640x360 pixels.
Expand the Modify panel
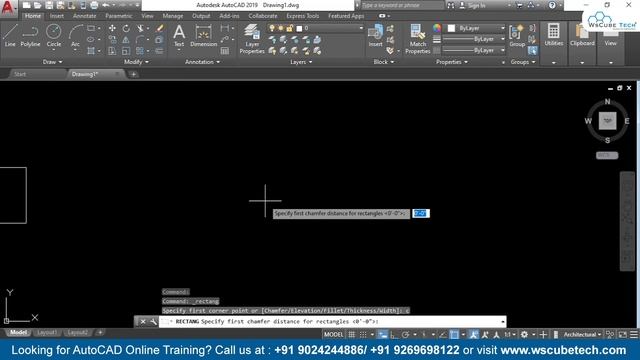point(136,62)
